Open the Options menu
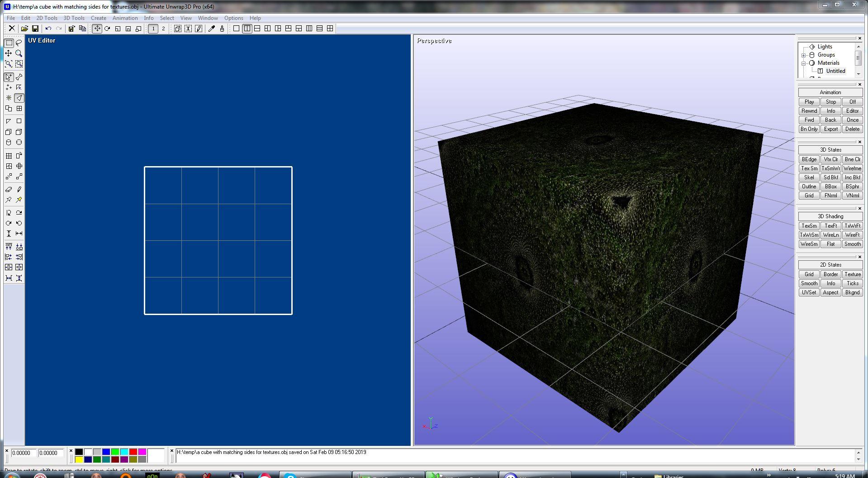Viewport: 868px width, 478px height. tap(234, 18)
